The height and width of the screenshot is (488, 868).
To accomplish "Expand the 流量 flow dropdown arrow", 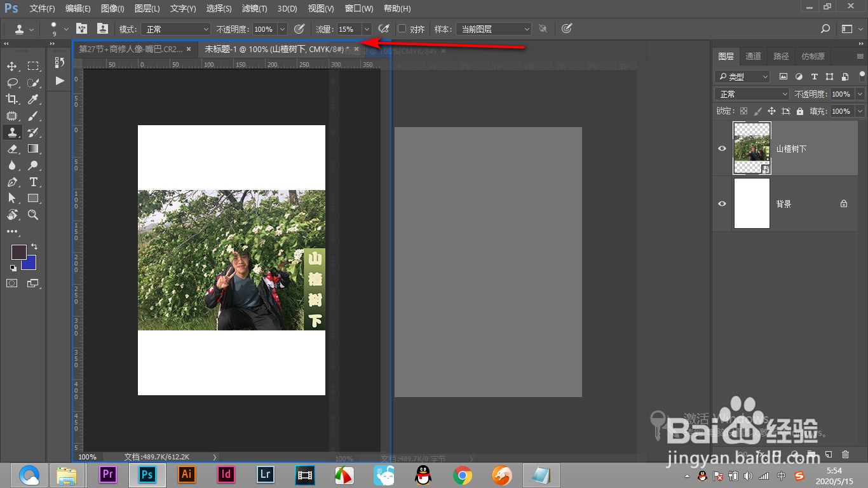I will point(367,29).
